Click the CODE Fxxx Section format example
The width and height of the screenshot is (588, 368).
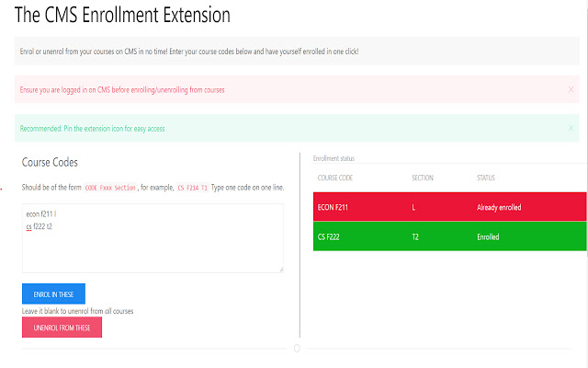click(110, 188)
